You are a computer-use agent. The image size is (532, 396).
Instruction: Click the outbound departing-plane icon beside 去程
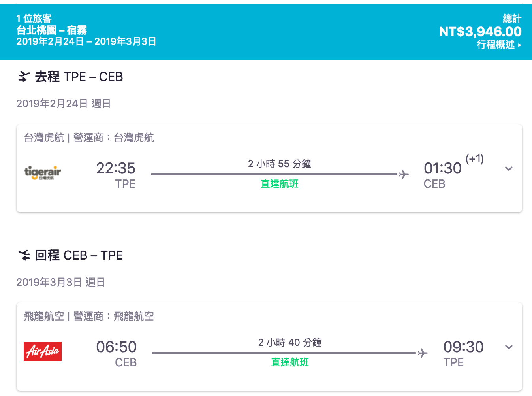[x=24, y=77]
